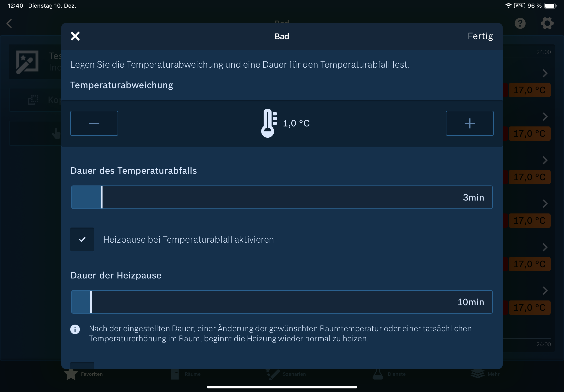Expand the first schedule chevron at right

pos(545,73)
